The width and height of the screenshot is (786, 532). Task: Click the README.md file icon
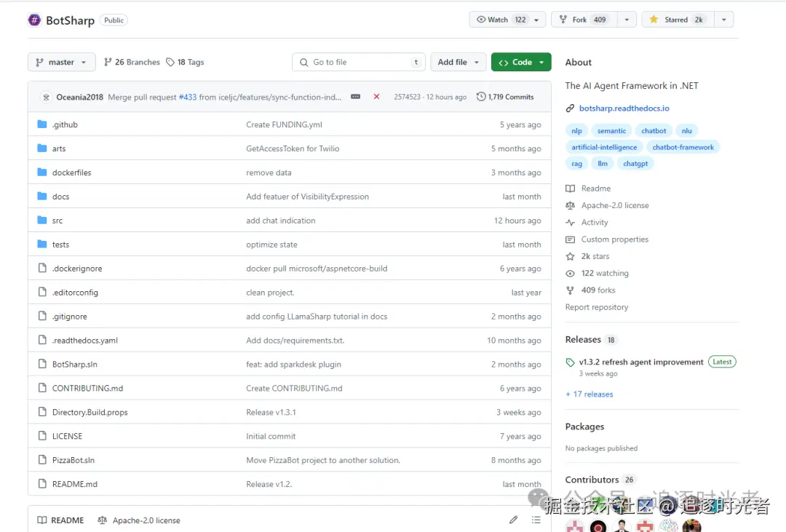tap(43, 484)
